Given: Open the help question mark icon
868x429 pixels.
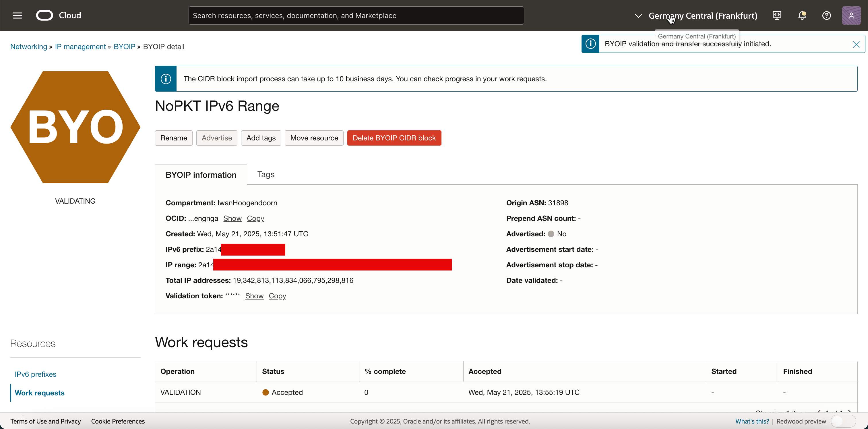Looking at the screenshot, I should 826,16.
